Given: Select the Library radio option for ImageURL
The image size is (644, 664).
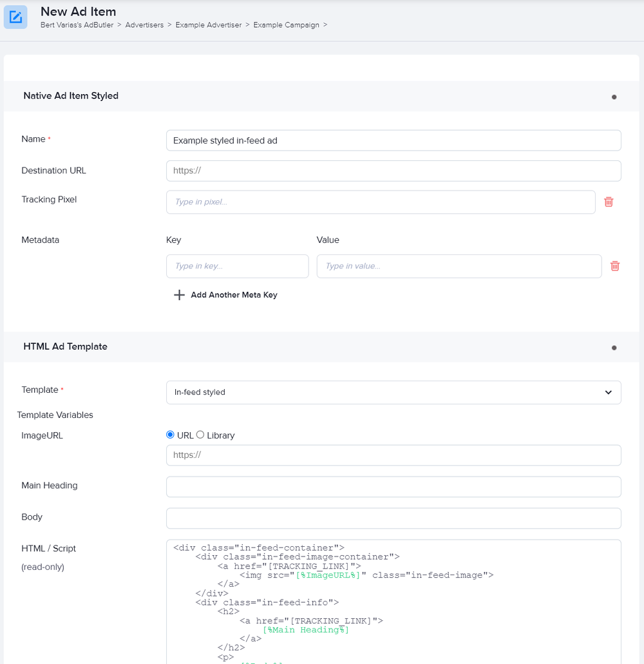Looking at the screenshot, I should pos(200,435).
